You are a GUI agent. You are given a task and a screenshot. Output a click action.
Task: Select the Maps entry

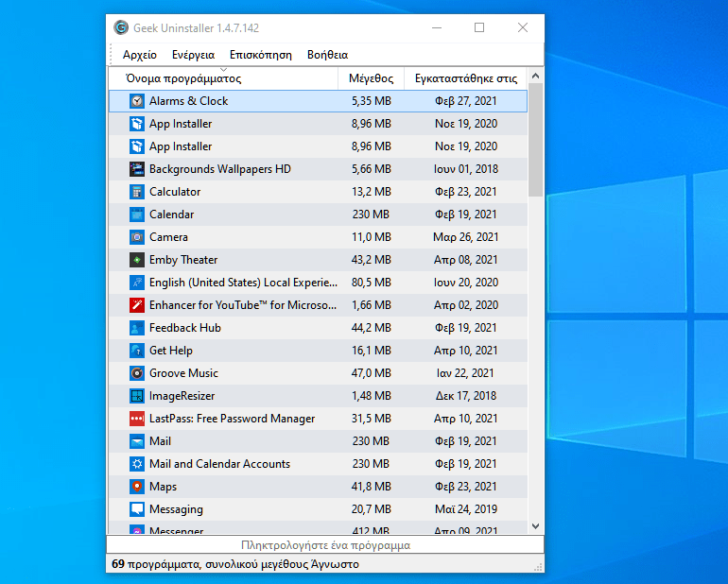[x=318, y=487]
